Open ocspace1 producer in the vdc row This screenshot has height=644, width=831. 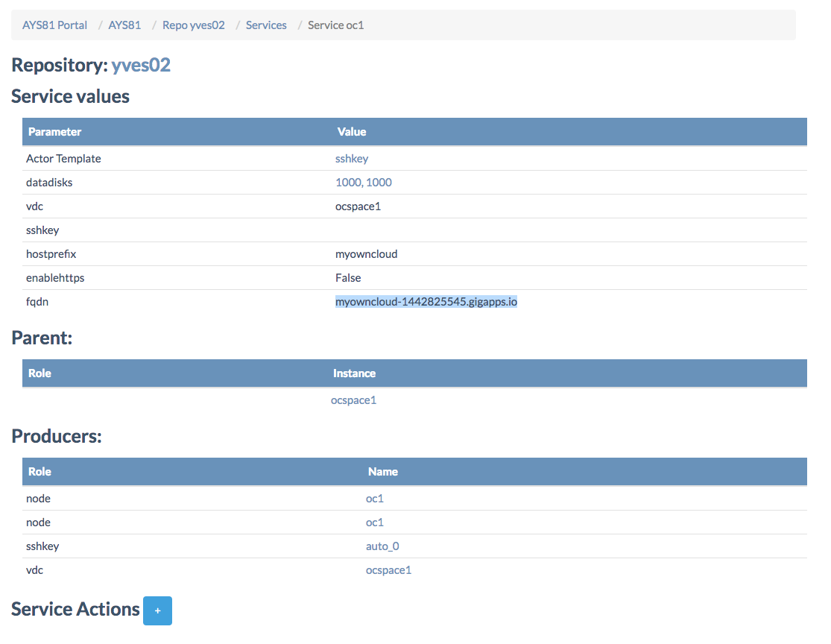point(388,570)
